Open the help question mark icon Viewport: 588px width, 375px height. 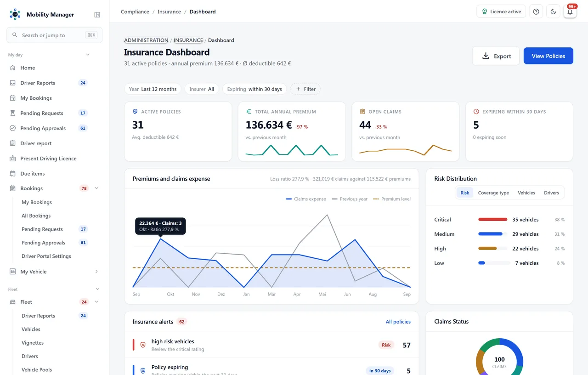[536, 11]
